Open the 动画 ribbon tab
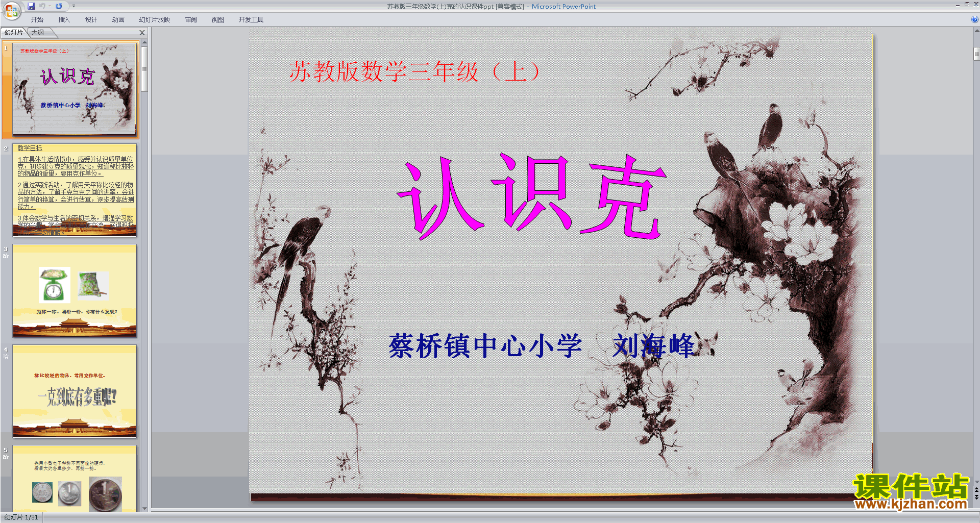 point(118,20)
